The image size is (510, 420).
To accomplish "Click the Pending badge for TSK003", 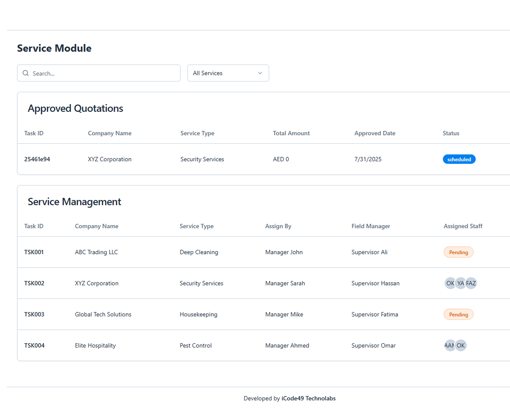I will 458,314.
